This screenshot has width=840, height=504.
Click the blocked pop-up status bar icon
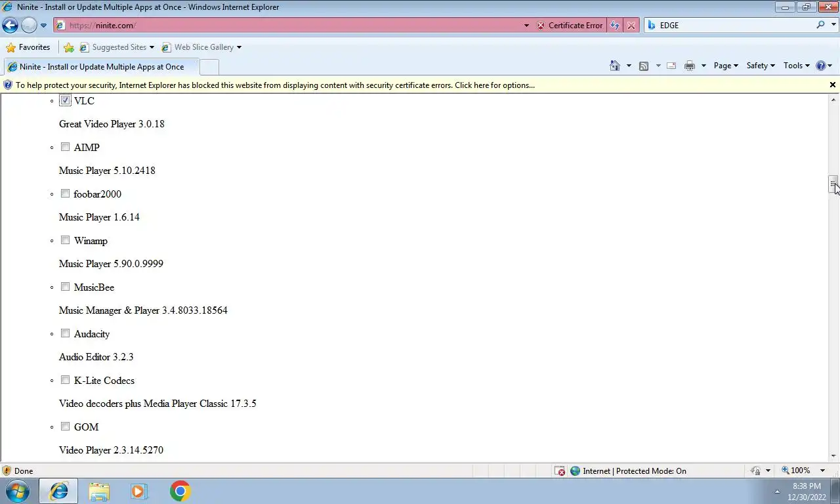click(560, 471)
